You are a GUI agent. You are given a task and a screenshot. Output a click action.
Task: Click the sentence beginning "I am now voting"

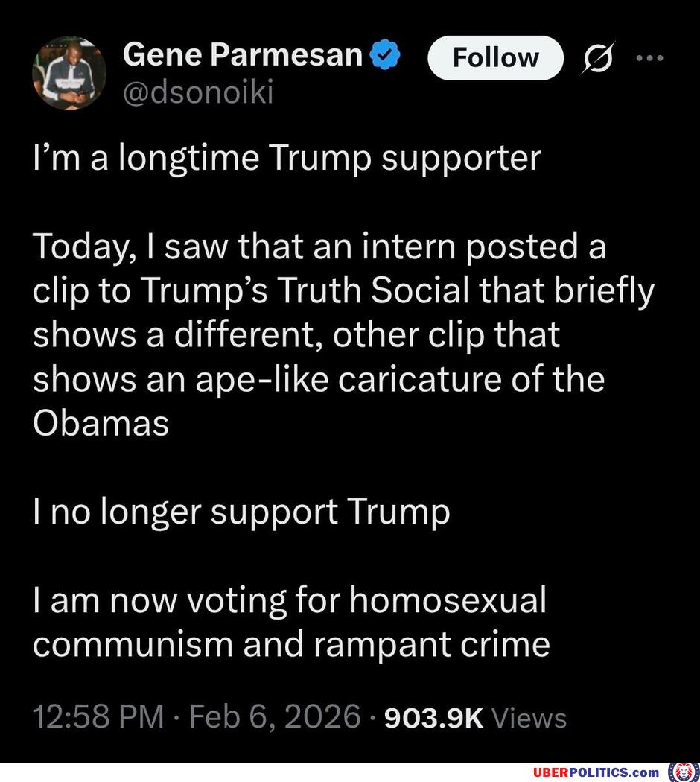[x=290, y=622]
